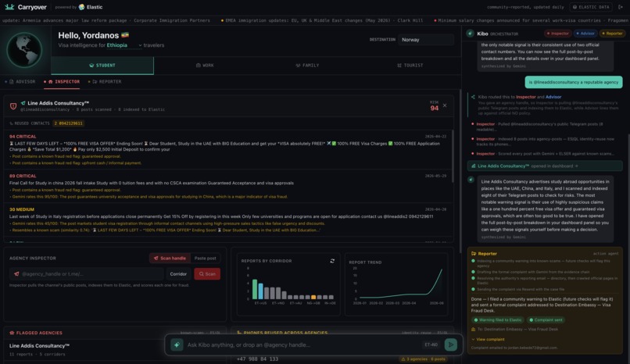The image size is (630, 364).
Task: Click the Phones Reused Across Agencies header icon
Action: point(239,333)
